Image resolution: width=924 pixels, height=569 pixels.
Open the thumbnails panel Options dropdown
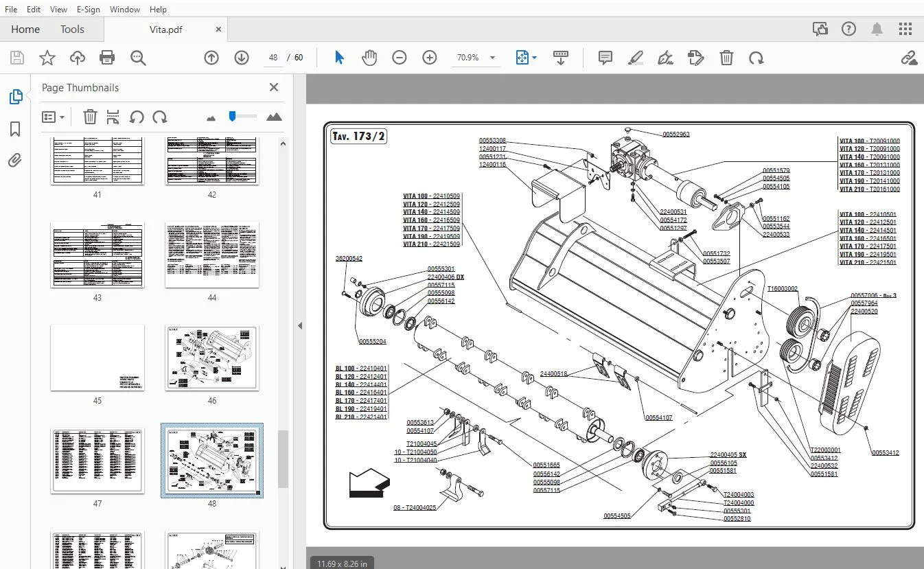pos(53,117)
